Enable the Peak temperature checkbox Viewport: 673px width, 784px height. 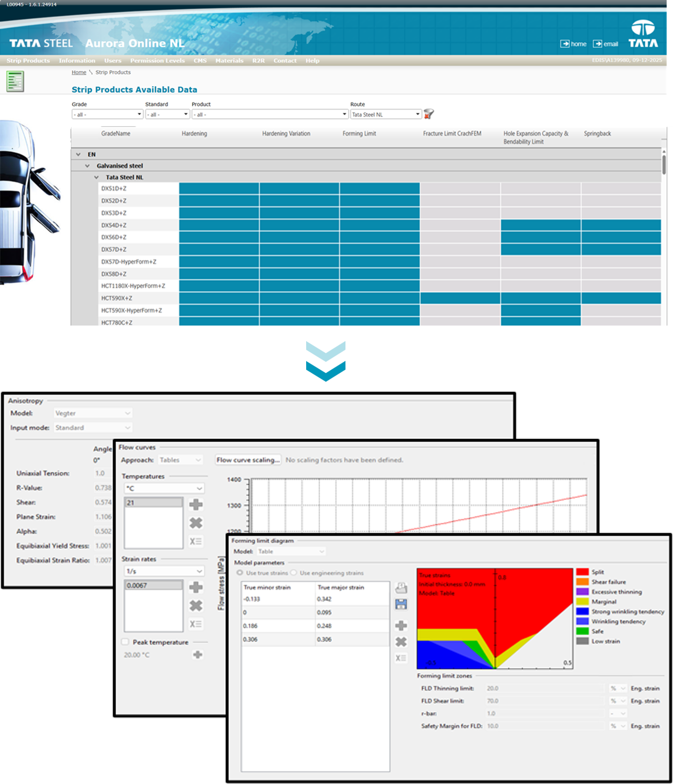pyautogui.click(x=125, y=642)
